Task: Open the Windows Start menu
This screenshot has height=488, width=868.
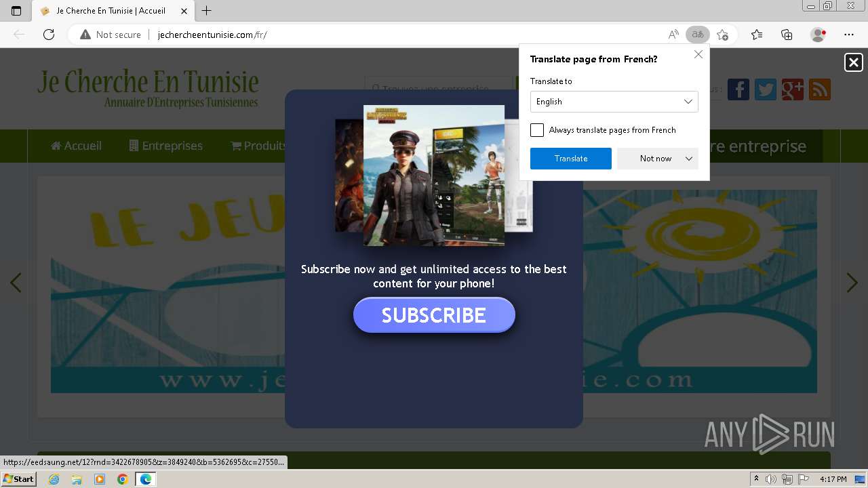Action: (x=19, y=479)
